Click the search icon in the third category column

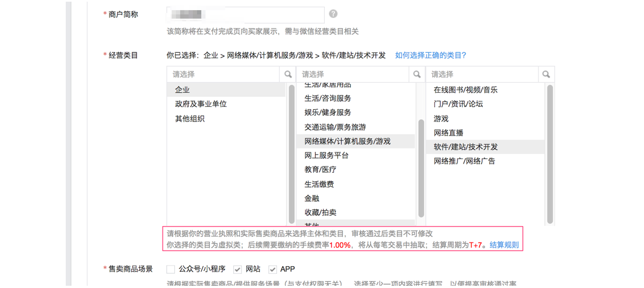546,74
